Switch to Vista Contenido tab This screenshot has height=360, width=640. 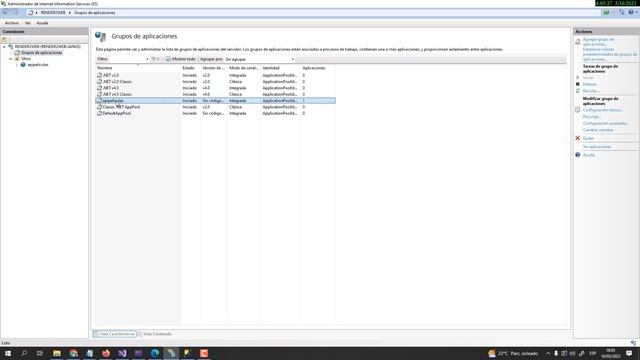[154, 334]
